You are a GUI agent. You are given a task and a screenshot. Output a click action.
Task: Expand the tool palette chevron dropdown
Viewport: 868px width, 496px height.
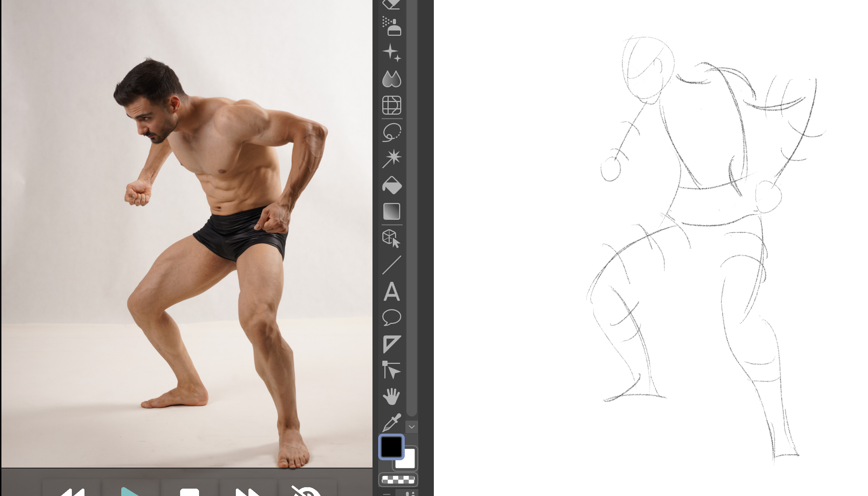pos(412,427)
